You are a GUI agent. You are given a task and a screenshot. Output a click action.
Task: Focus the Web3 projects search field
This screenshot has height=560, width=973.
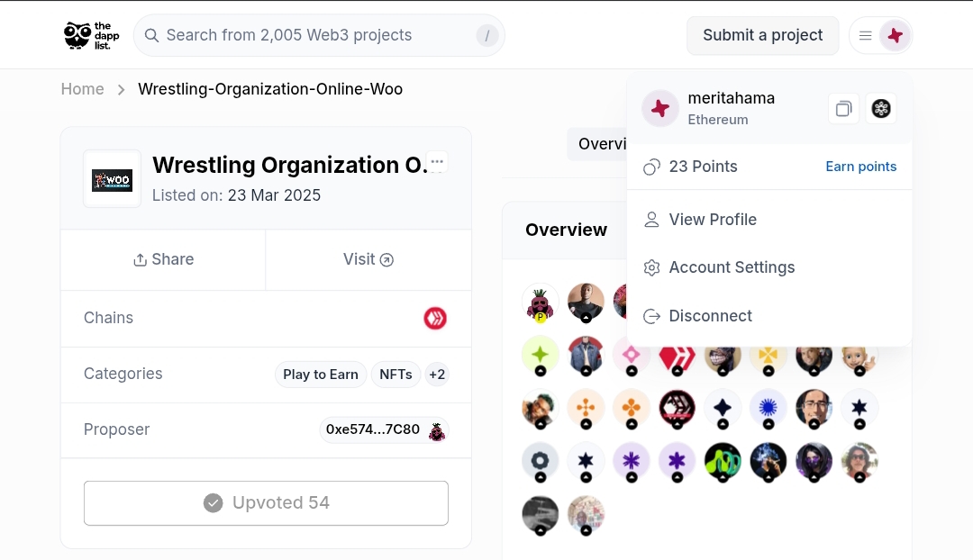pyautogui.click(x=306, y=36)
